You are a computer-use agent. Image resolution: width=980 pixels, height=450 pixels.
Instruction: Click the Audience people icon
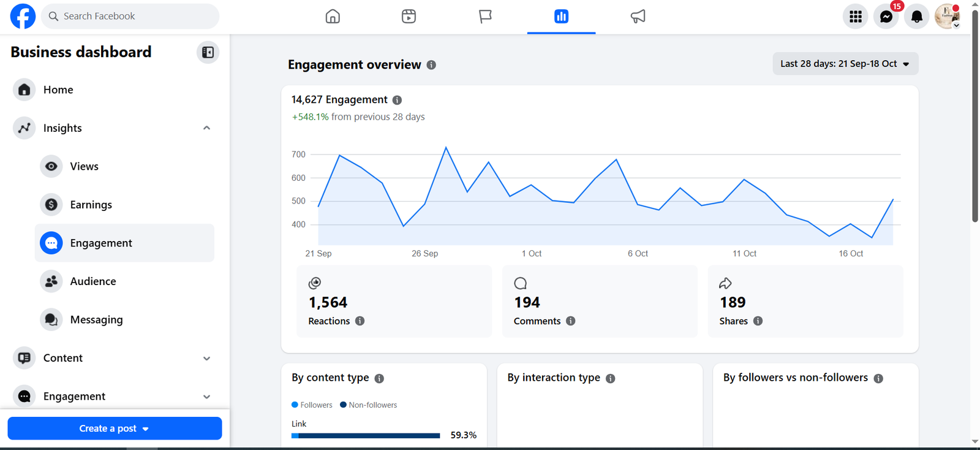tap(51, 281)
